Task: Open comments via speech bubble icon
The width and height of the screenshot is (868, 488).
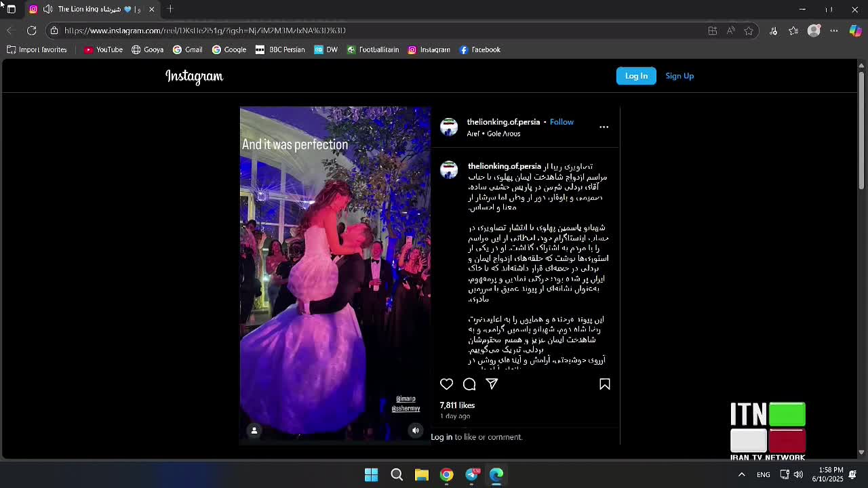Action: pyautogui.click(x=469, y=384)
